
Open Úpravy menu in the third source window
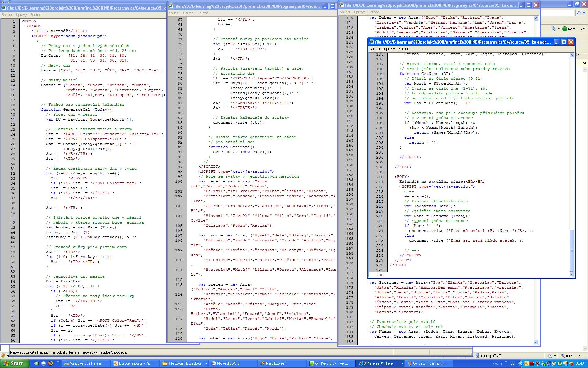[x=359, y=12]
